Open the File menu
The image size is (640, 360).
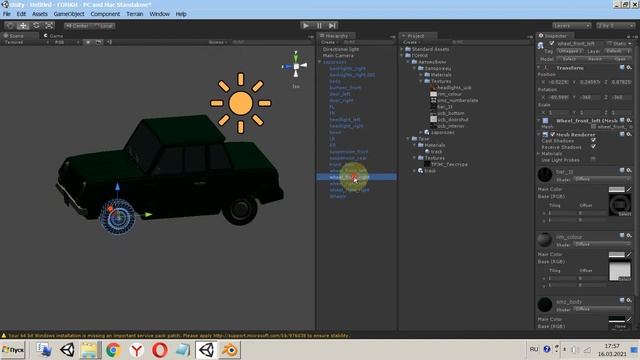click(7, 14)
